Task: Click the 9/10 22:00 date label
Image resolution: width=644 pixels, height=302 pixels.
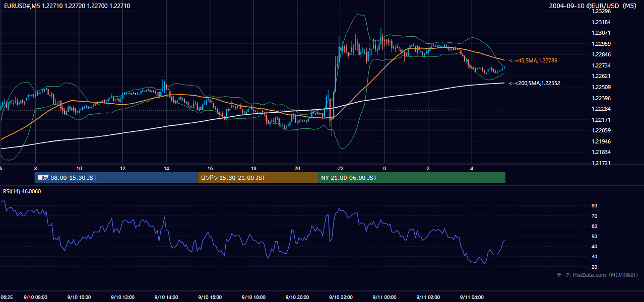Action: pos(341,297)
